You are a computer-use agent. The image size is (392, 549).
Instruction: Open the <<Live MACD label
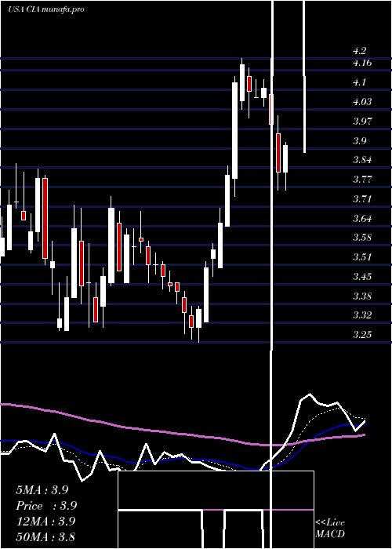(x=330, y=528)
